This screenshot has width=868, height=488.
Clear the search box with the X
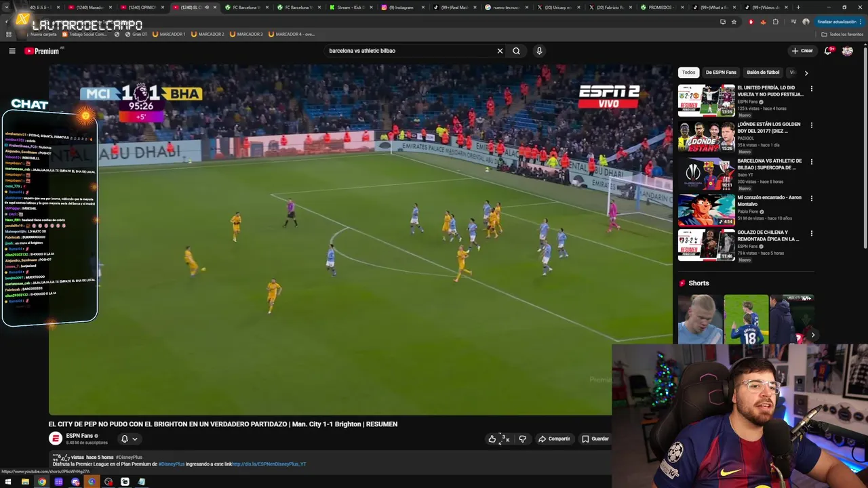pos(500,51)
